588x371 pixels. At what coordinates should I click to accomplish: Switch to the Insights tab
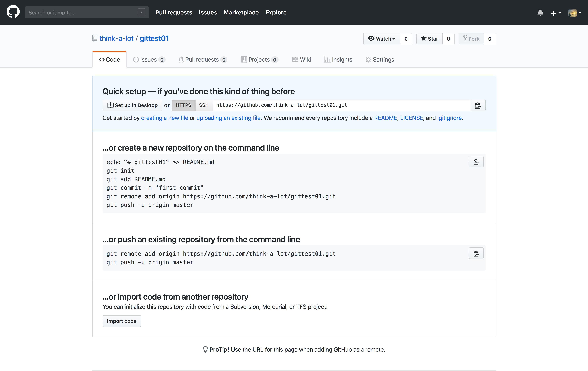tap(338, 60)
